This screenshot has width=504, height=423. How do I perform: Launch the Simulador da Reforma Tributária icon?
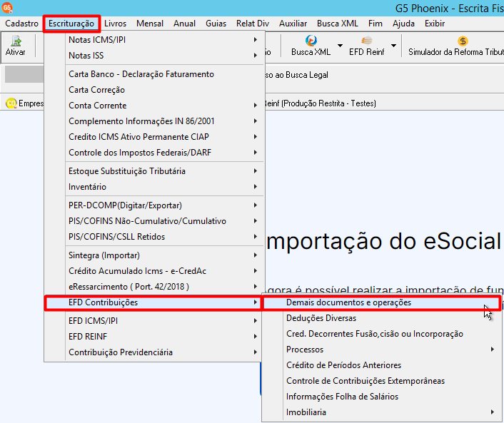pyautogui.click(x=463, y=41)
